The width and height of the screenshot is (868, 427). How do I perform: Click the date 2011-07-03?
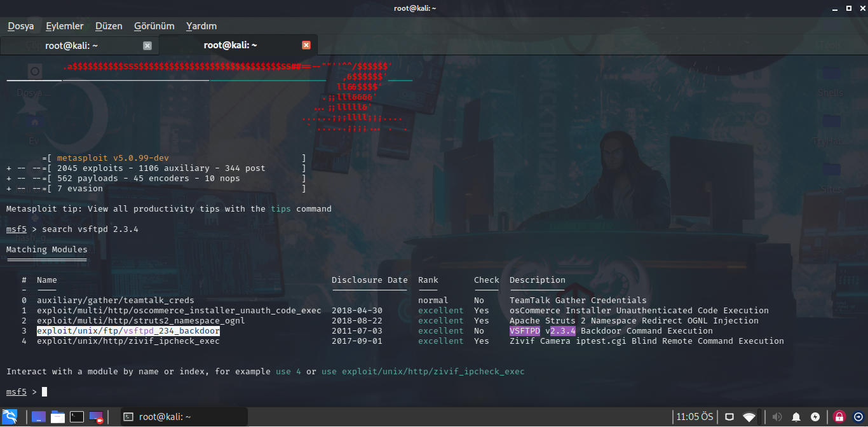(x=357, y=331)
